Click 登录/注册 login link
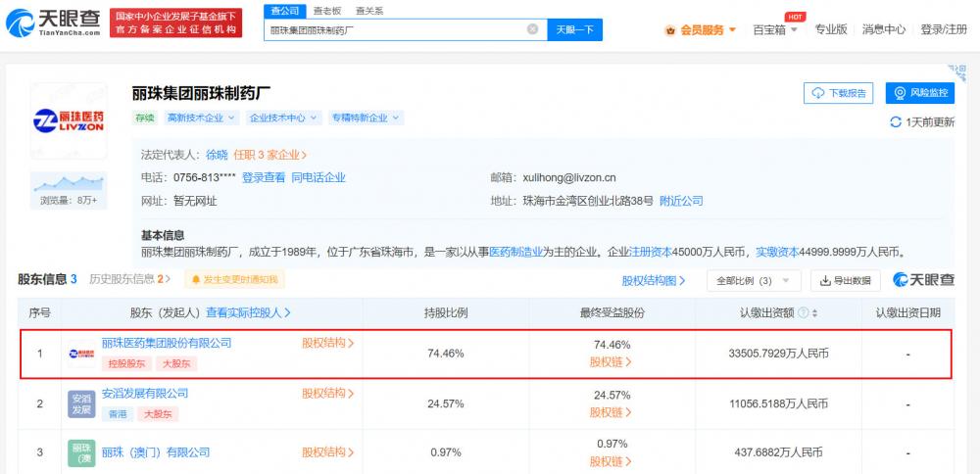 pos(944,29)
